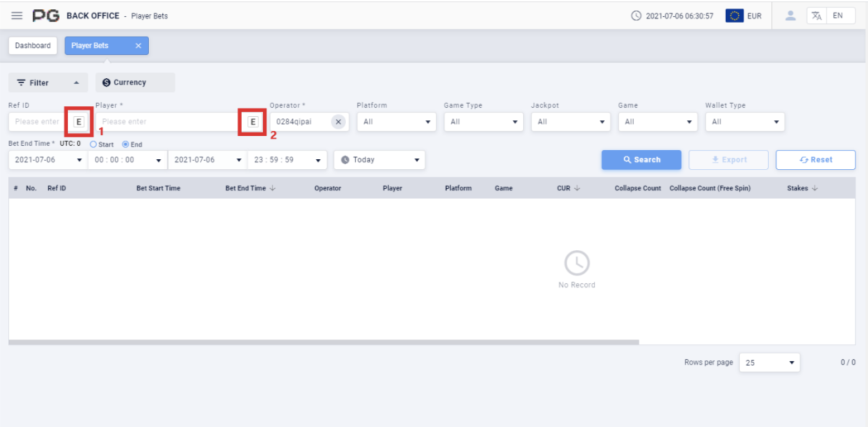Click the Search button
868x427 pixels.
pyautogui.click(x=641, y=160)
